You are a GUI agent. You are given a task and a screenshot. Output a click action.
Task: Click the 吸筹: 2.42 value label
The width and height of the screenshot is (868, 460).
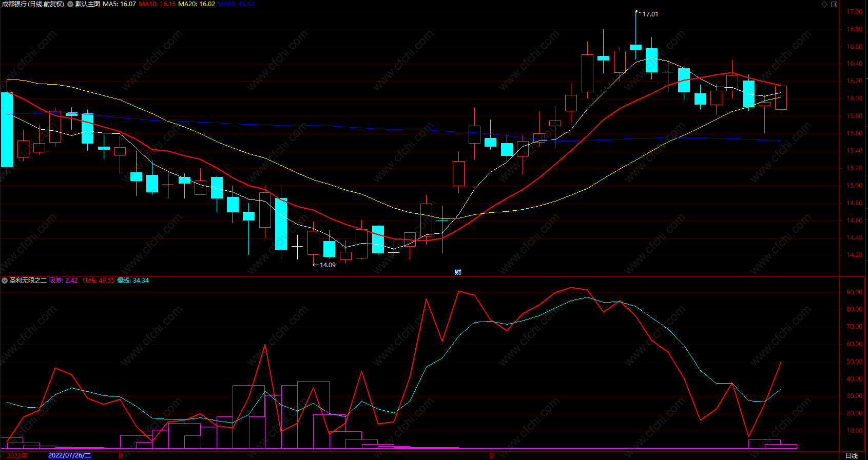coord(63,281)
